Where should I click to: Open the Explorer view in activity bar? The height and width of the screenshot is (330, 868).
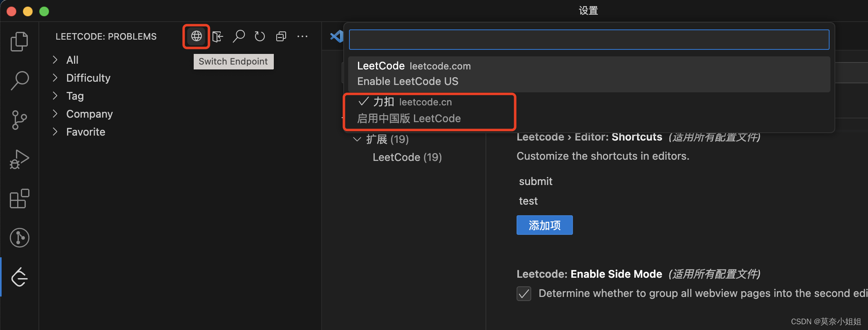click(x=19, y=41)
